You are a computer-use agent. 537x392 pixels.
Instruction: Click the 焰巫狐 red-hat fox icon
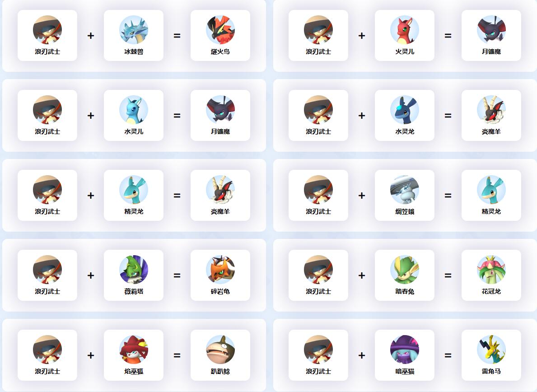[134, 349]
